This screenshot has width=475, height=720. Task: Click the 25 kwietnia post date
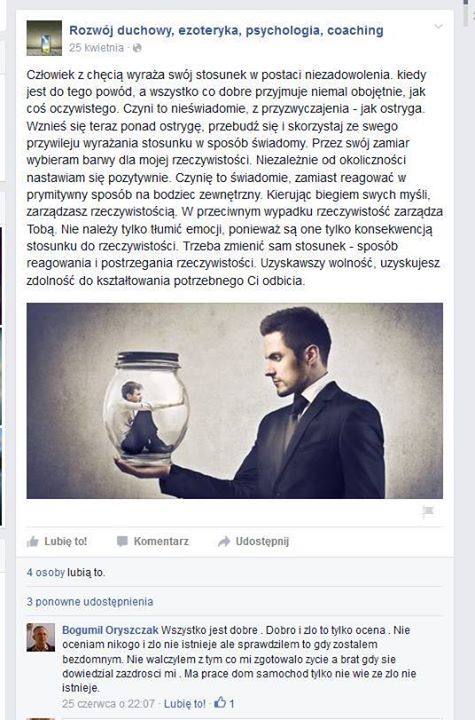(96, 48)
